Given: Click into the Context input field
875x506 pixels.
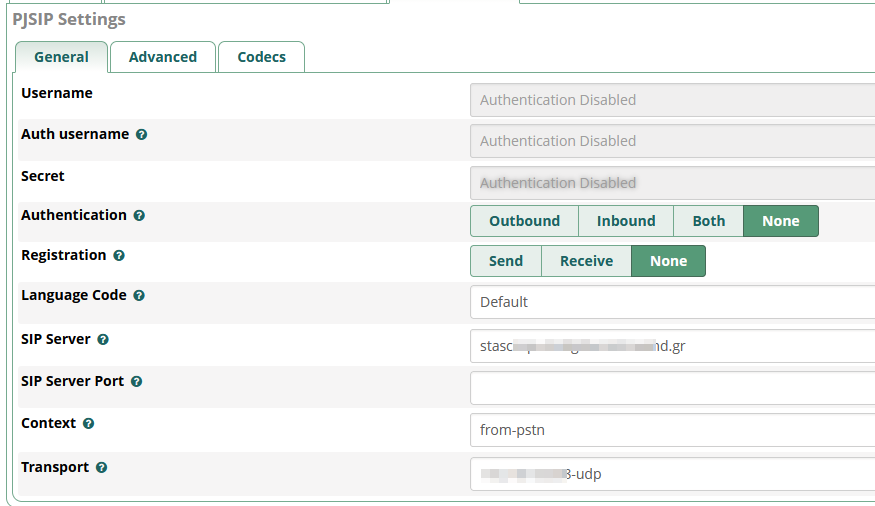Looking at the screenshot, I should pos(672,430).
